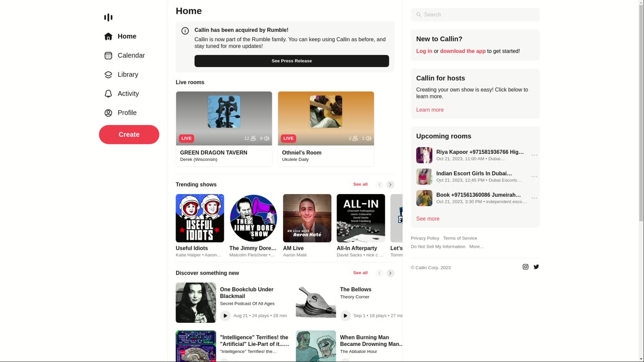Click listeners icon on GREEN DRAGON TAVERN

pos(253,138)
